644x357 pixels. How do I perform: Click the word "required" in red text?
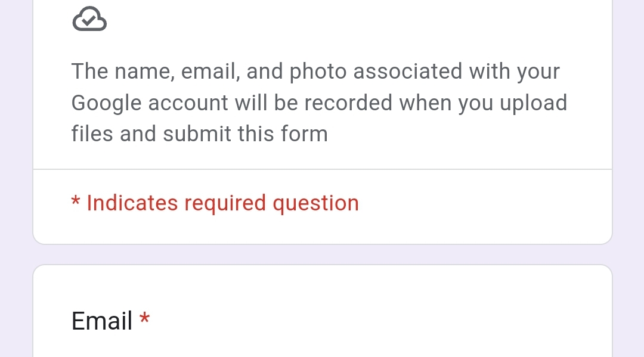(x=225, y=203)
